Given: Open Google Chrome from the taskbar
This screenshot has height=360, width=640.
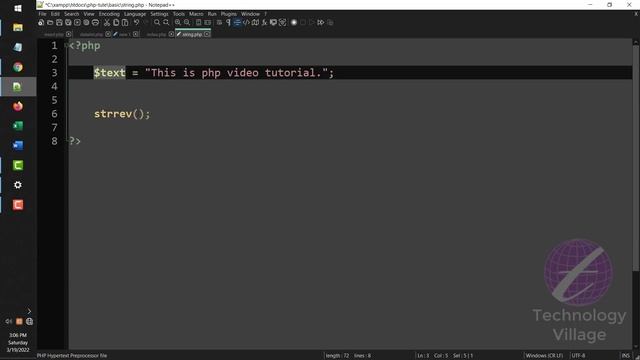Looking at the screenshot, I should [x=18, y=67].
